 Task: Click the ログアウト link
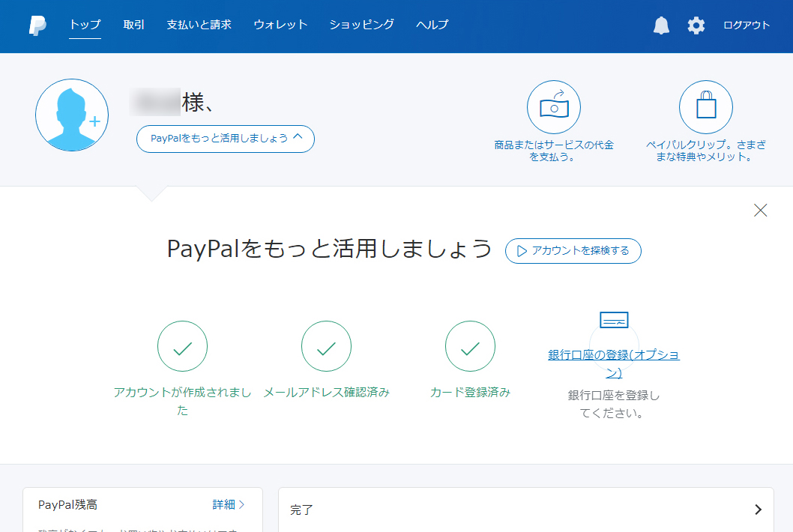pos(747,25)
